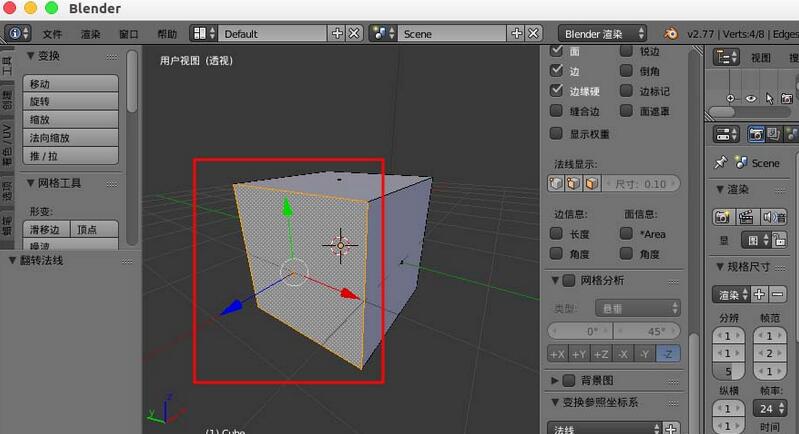Click the 移动 button
Screen dimensions: 799x434
pyautogui.click(x=71, y=84)
